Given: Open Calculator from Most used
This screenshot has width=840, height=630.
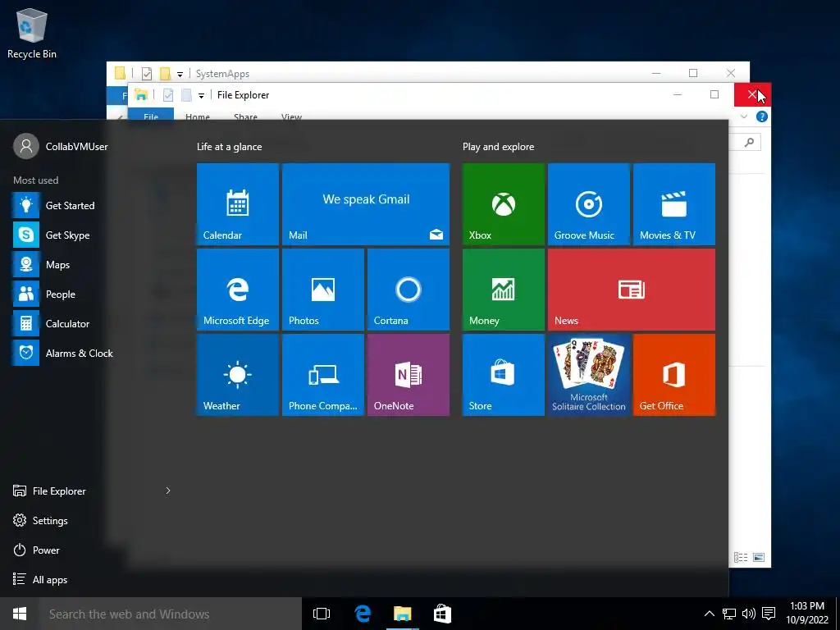Looking at the screenshot, I should click(x=91, y=323).
